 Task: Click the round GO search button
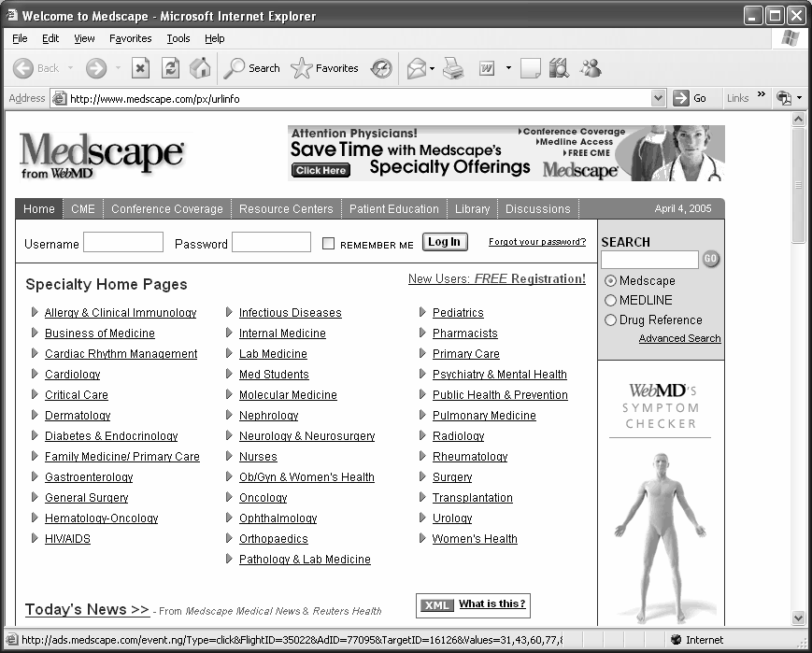coord(710,259)
